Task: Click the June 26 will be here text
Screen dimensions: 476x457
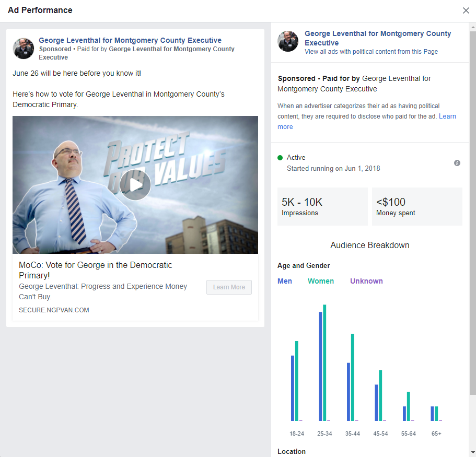Action: point(77,73)
